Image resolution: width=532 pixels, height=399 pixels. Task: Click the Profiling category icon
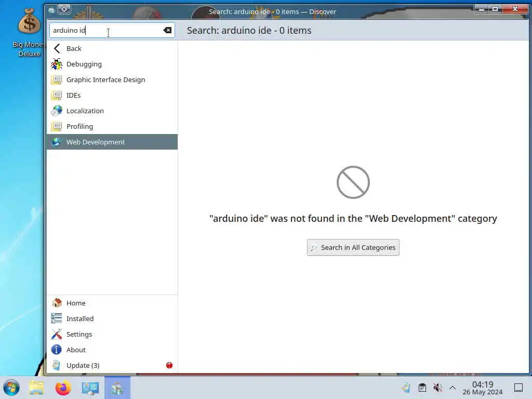pyautogui.click(x=57, y=127)
